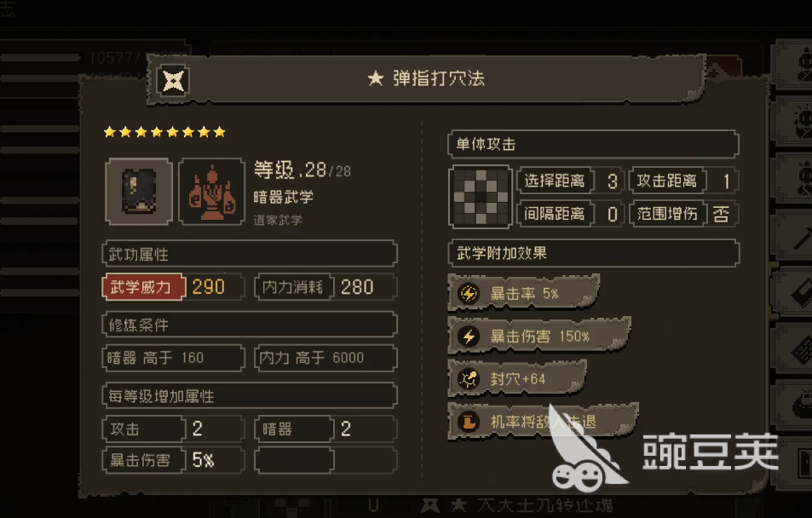812x518 pixels.
Task: Click the boot knockback effect icon
Action: coord(469,421)
